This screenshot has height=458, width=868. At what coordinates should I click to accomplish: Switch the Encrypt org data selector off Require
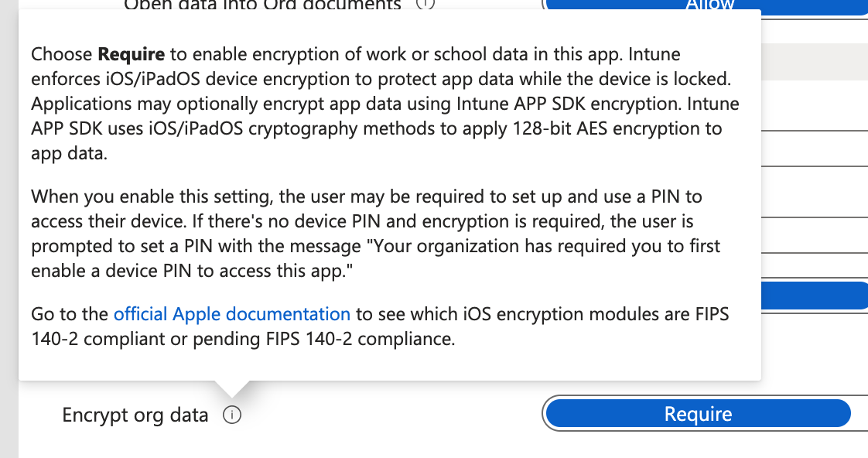coord(696,413)
